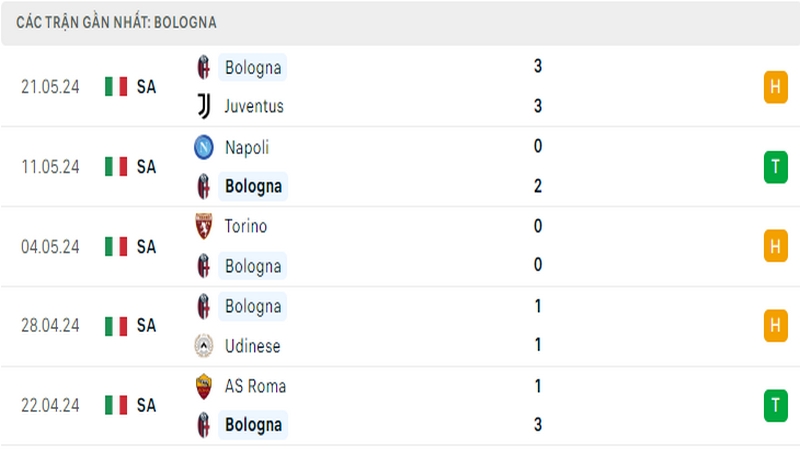Click the Bologna crest in the Juventus match
This screenshot has width=800, height=450.
coord(204,67)
